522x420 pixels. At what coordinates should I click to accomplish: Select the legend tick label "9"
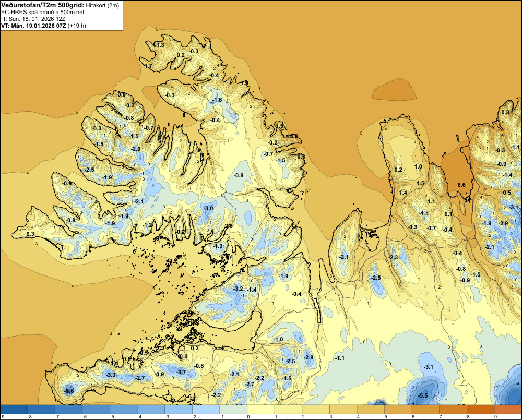click(x=495, y=417)
